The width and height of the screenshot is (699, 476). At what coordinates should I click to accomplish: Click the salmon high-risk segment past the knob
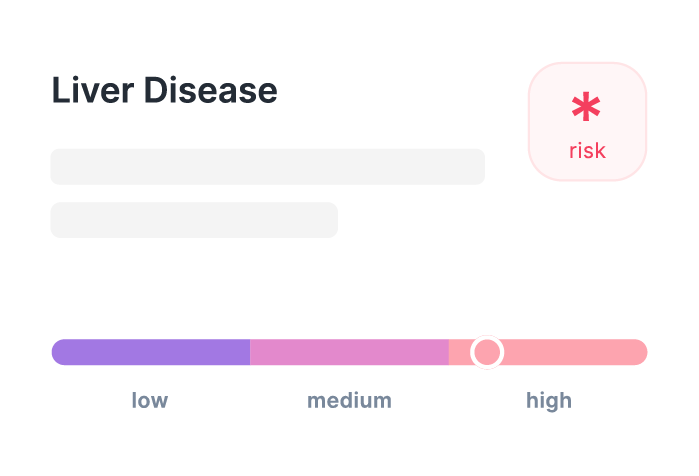click(x=575, y=352)
